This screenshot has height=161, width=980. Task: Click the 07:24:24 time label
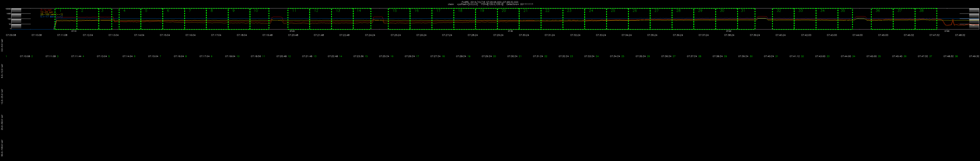click(x=370, y=35)
